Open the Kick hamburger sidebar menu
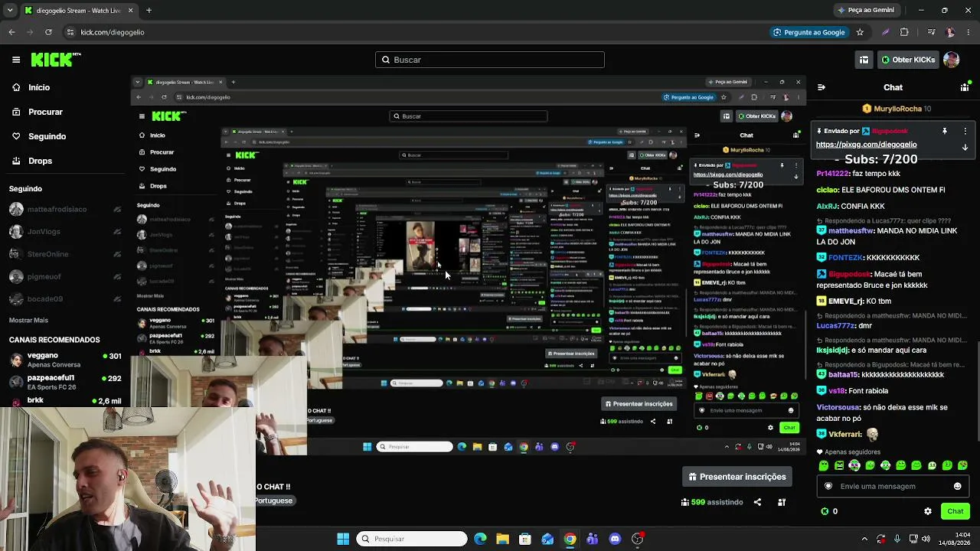The height and width of the screenshot is (551, 980). tap(16, 60)
